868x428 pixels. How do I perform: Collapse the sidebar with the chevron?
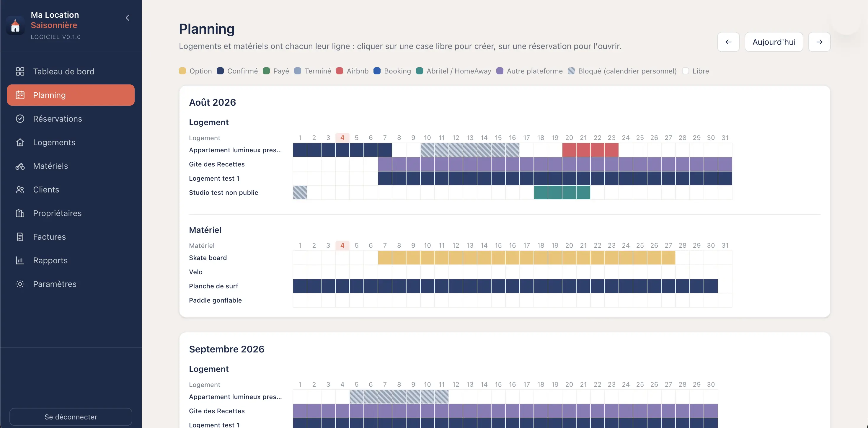click(127, 18)
